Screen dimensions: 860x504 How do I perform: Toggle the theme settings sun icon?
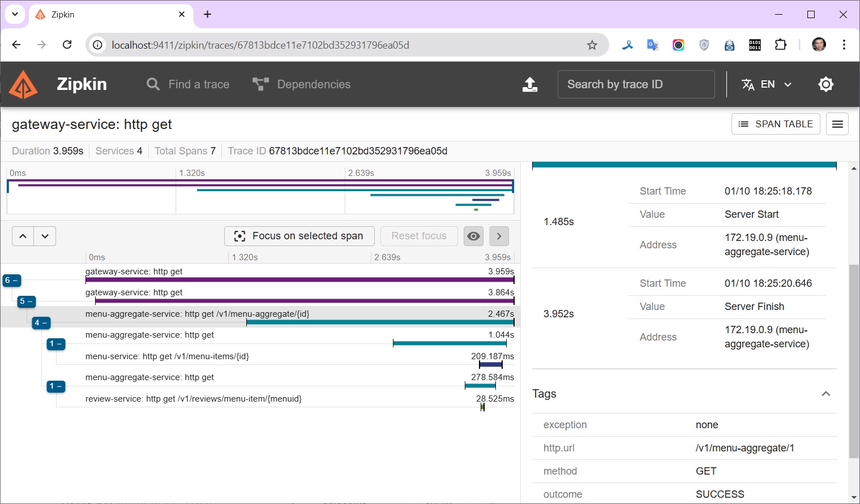pos(825,84)
